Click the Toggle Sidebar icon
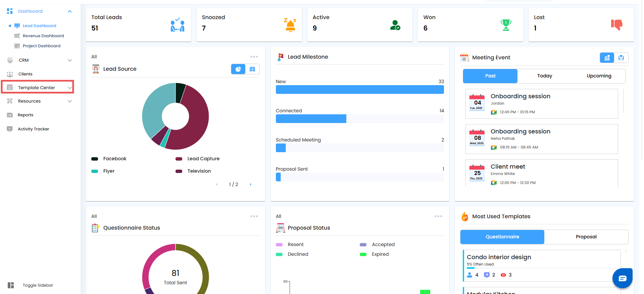The height and width of the screenshot is (294, 644). click(x=11, y=285)
